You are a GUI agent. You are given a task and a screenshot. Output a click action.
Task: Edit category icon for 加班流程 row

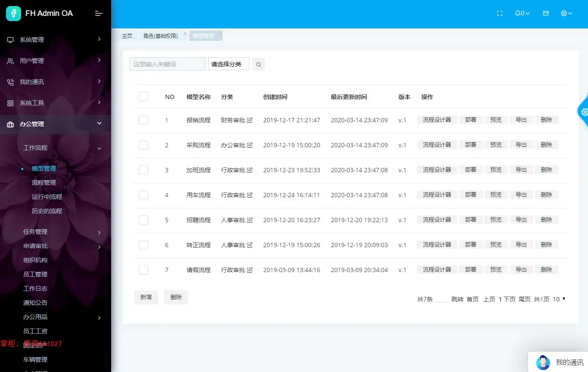[250, 170]
